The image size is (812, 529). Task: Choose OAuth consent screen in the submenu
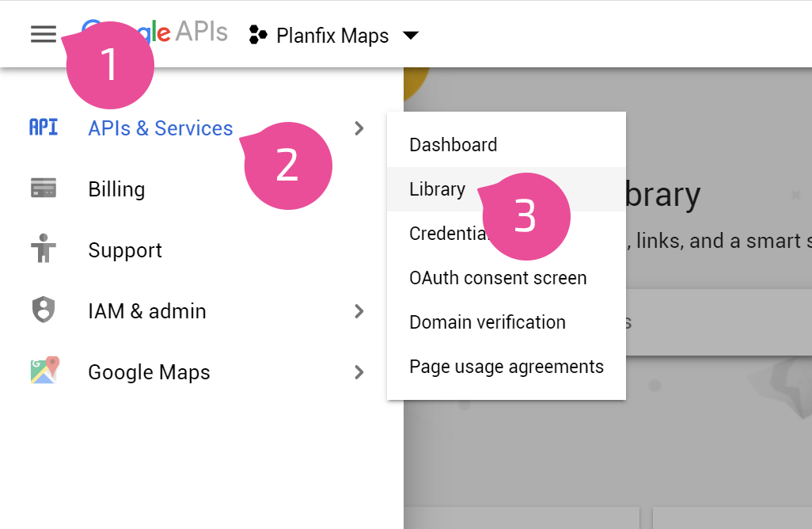pos(506,278)
